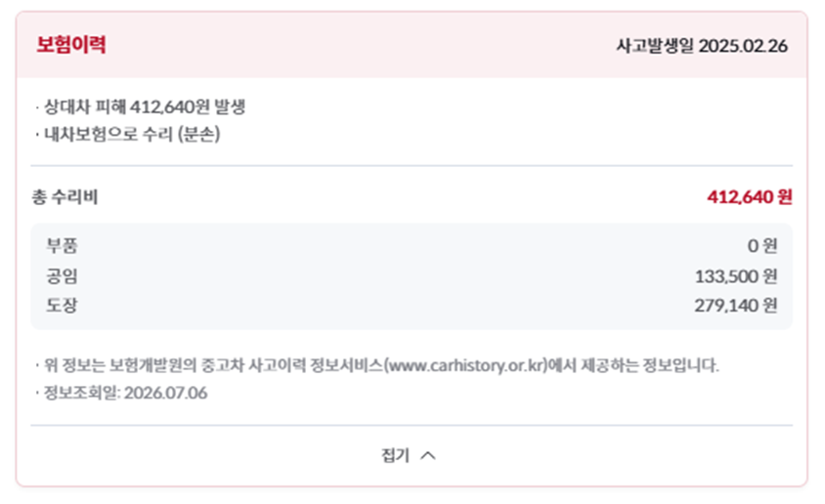Select the 보험이력 header title

tap(71, 45)
